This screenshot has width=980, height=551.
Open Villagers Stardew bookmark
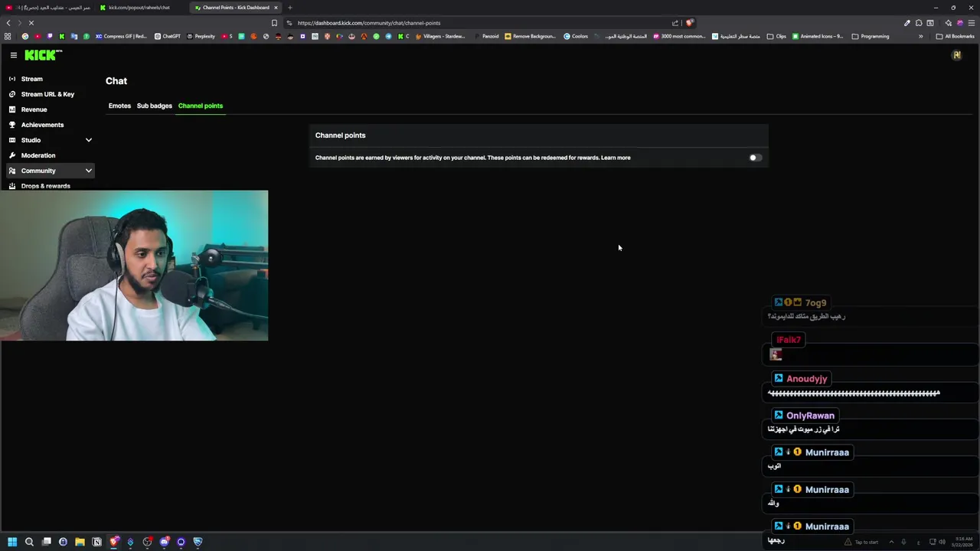pyautogui.click(x=440, y=36)
